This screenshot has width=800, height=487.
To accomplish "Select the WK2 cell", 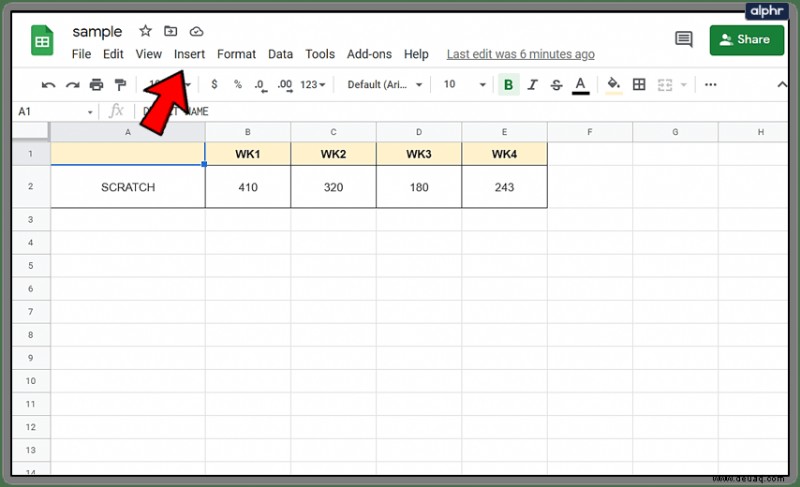I will [333, 154].
